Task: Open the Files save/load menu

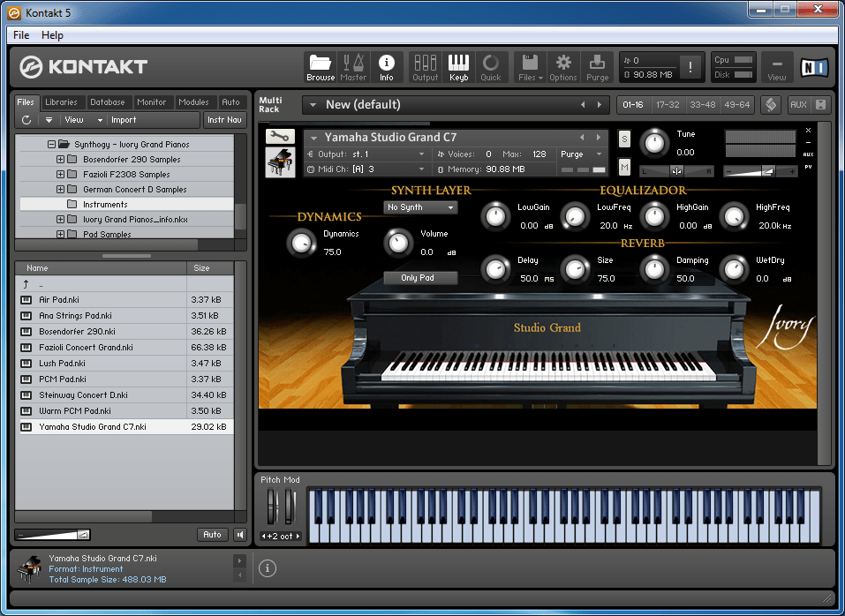Action: click(531, 68)
